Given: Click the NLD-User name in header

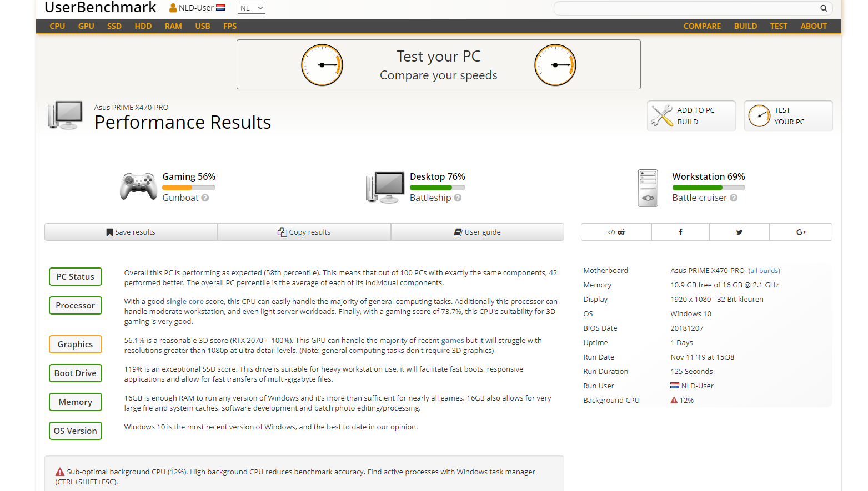Looking at the screenshot, I should [x=196, y=8].
